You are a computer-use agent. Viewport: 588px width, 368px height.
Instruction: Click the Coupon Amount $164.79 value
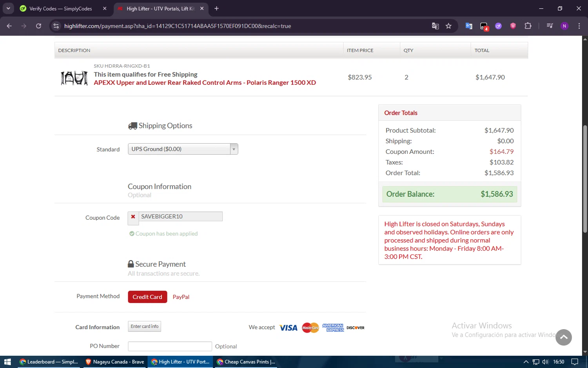501,152
